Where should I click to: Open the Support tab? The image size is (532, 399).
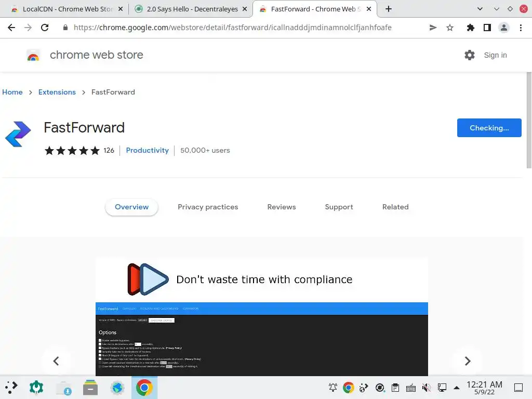click(339, 207)
